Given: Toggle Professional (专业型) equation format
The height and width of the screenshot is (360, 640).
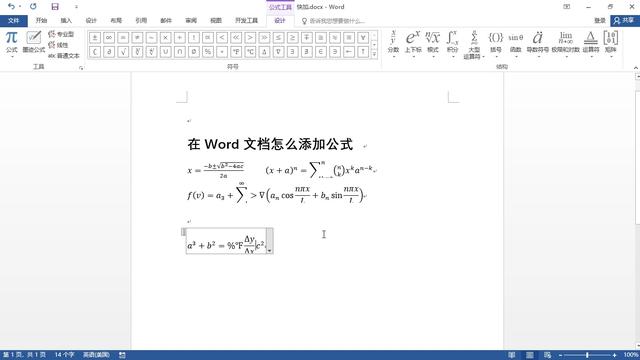Looking at the screenshot, I should click(61, 34).
